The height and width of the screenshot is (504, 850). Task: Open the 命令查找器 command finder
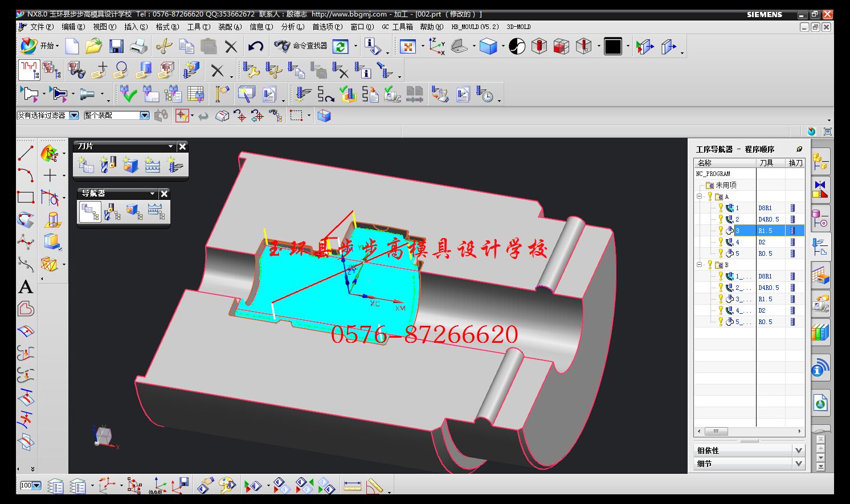coord(300,46)
